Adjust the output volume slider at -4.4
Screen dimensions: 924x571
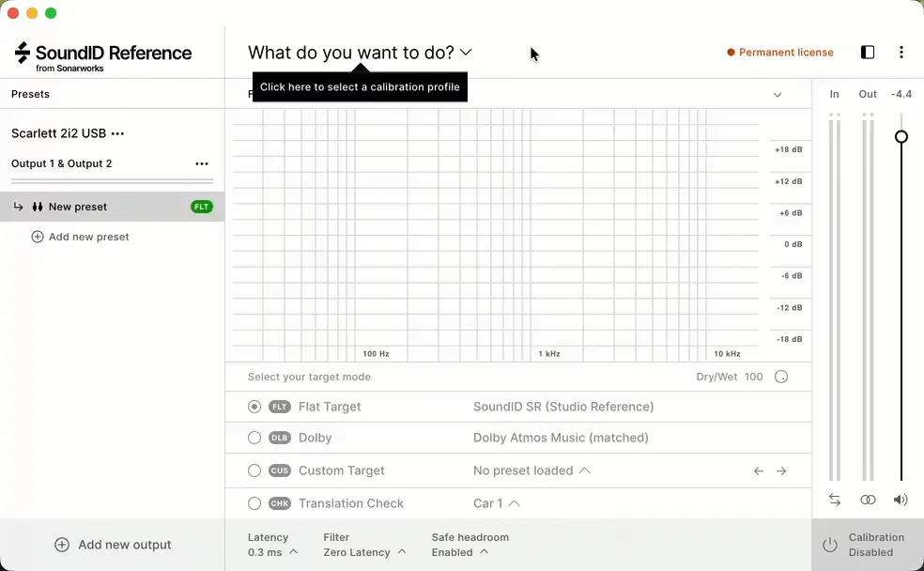(901, 136)
